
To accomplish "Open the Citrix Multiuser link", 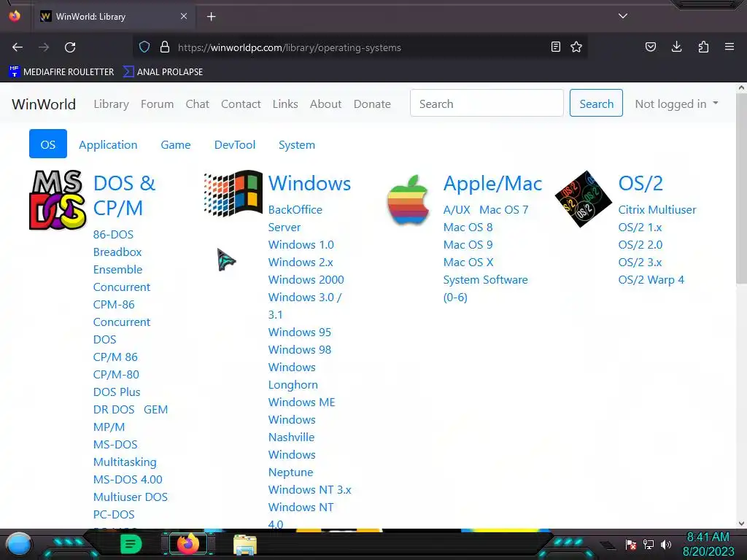I will point(657,209).
